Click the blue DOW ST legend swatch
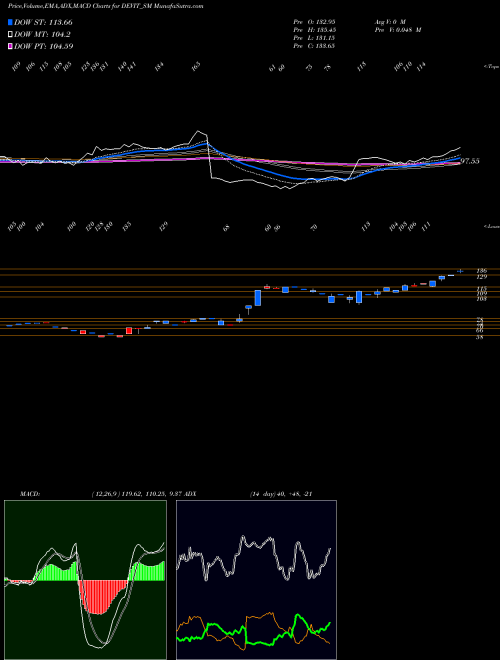Viewport: 500px width, 660px height. pyautogui.click(x=10, y=22)
